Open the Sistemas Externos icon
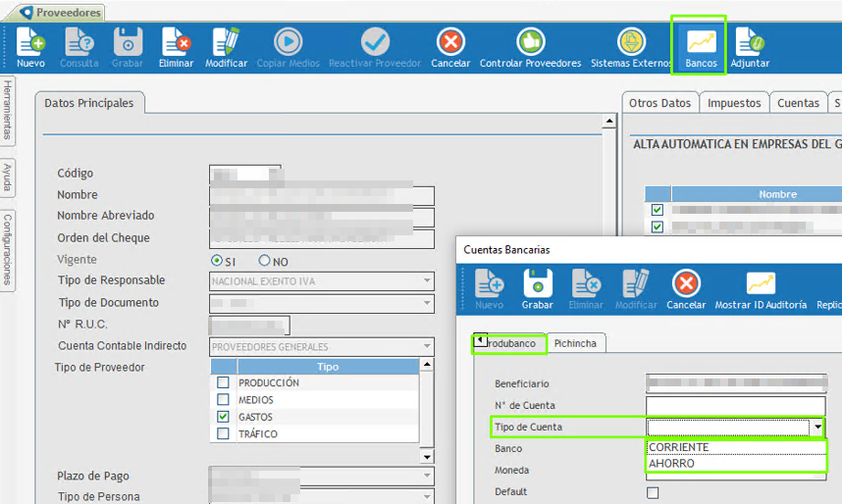The height and width of the screenshot is (504, 842). click(x=631, y=42)
